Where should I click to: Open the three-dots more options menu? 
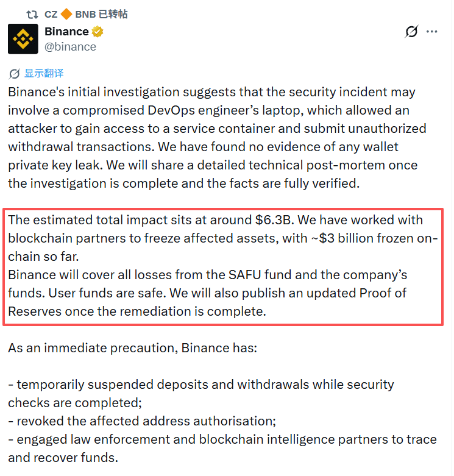coord(431,32)
